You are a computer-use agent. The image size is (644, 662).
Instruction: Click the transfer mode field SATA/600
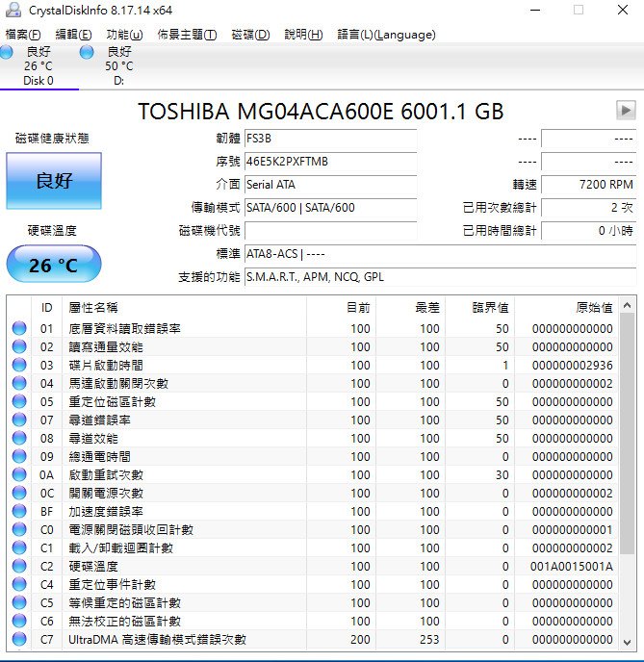tap(330, 207)
